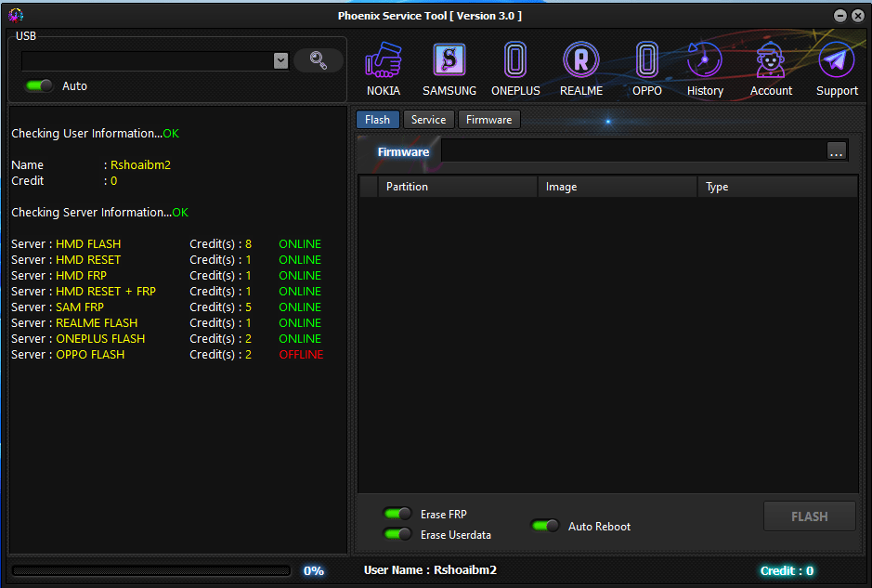Switch to the Firmware tab
The width and height of the screenshot is (872, 588).
pyautogui.click(x=489, y=119)
